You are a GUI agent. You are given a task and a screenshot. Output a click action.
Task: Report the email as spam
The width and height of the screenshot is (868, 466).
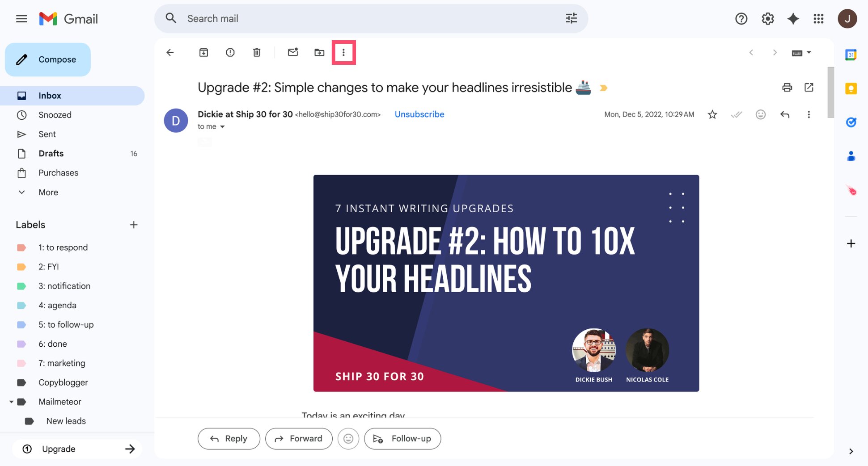[x=230, y=52]
